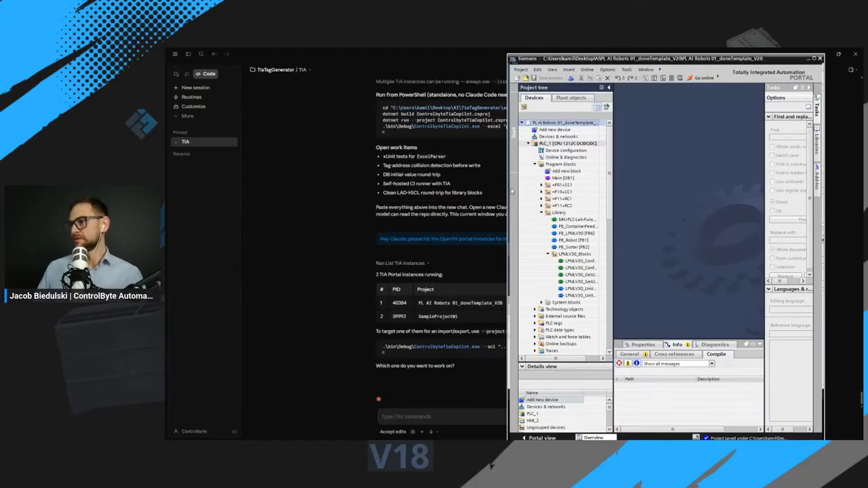Click Add new device in project tree

coord(554,129)
